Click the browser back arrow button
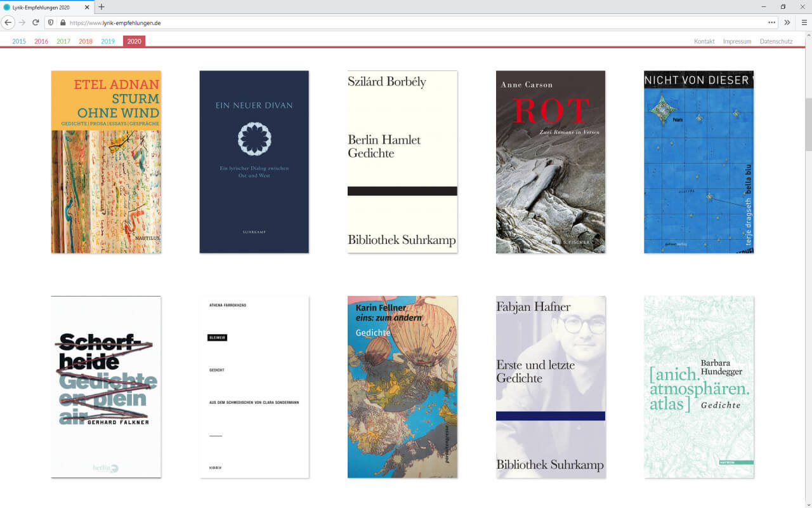The height and width of the screenshot is (508, 812). click(x=8, y=22)
